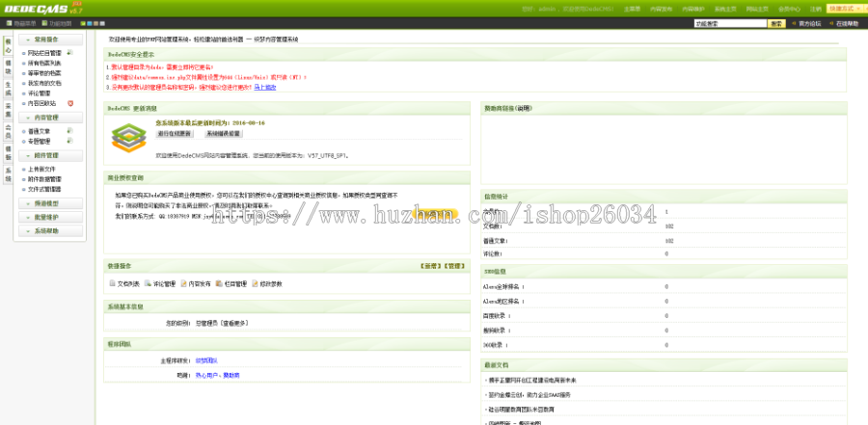Open 文件式管理器 in sidebar
868x425 pixels.
[44, 189]
